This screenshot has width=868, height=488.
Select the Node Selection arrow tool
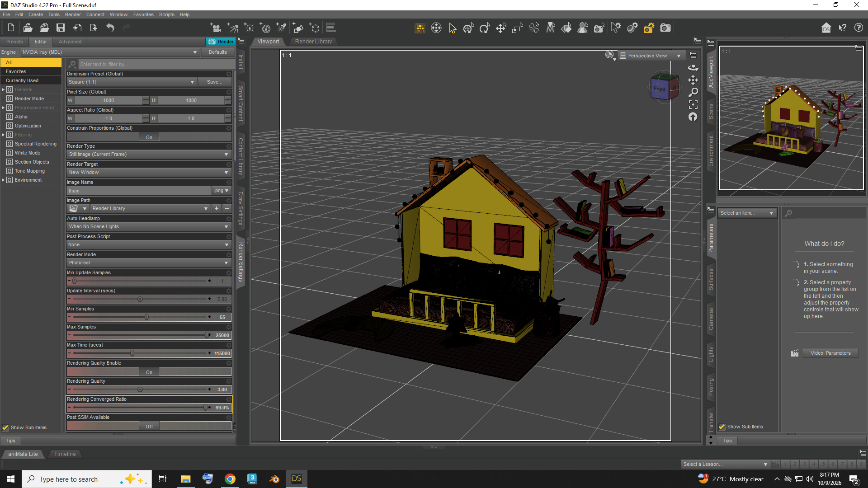[x=453, y=28]
